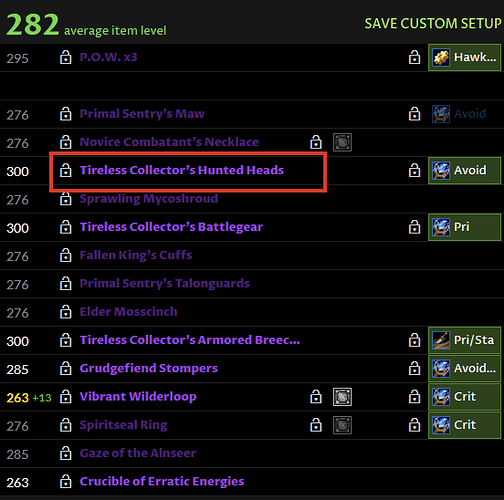The image size is (504, 500).
Task: Open gem socket on Spiritseal Ring
Action: tap(342, 425)
